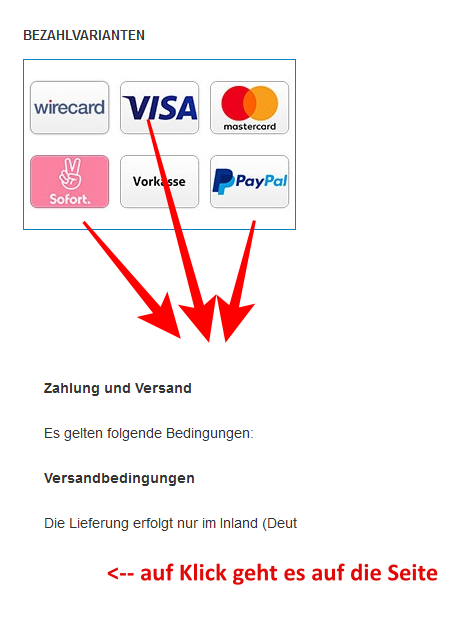Select the VISA payment icon
This screenshot has height=618, width=464.
pos(159,108)
